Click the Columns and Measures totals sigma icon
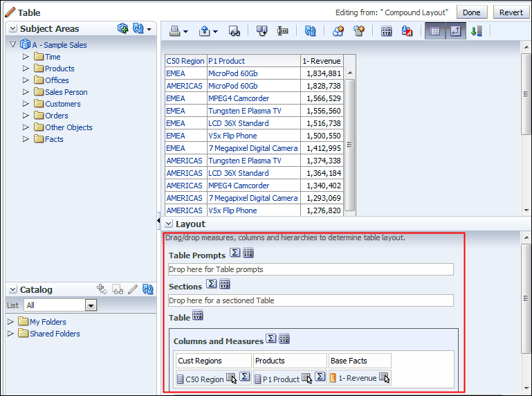 click(x=270, y=339)
